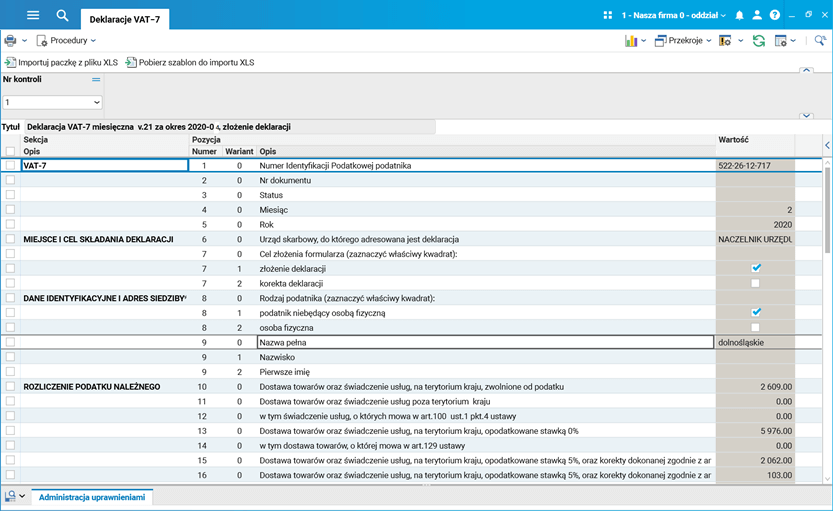Toggle the 'złożenie deklaracji' value checkbox

pos(756,268)
